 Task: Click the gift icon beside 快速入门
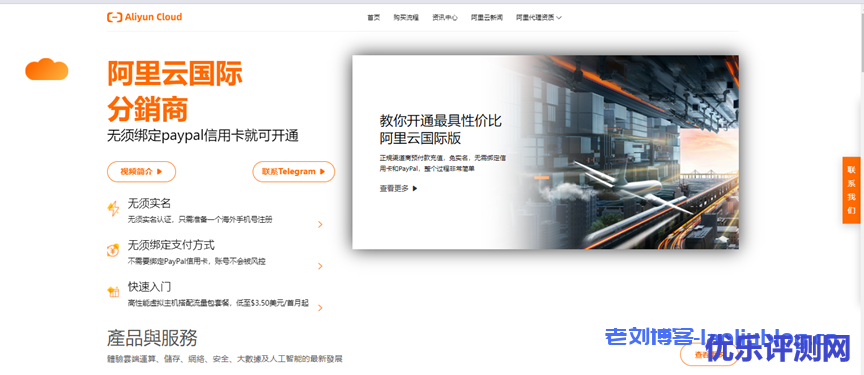(114, 291)
